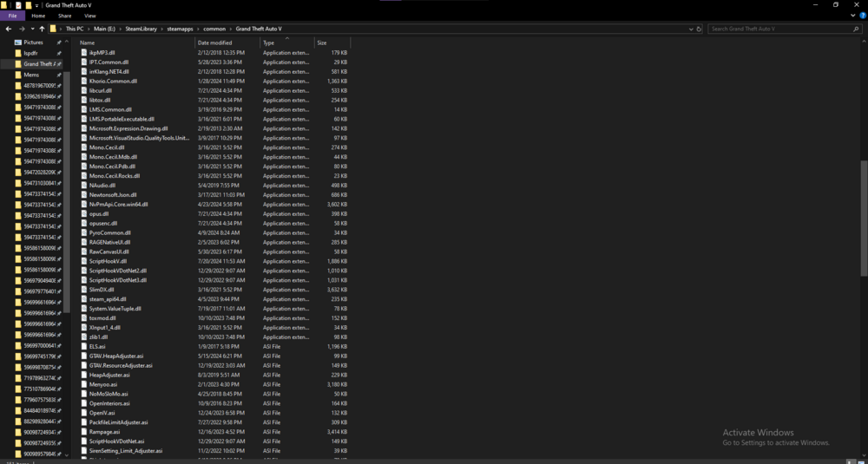
Task: Click the Forward navigation arrow
Action: click(22, 29)
